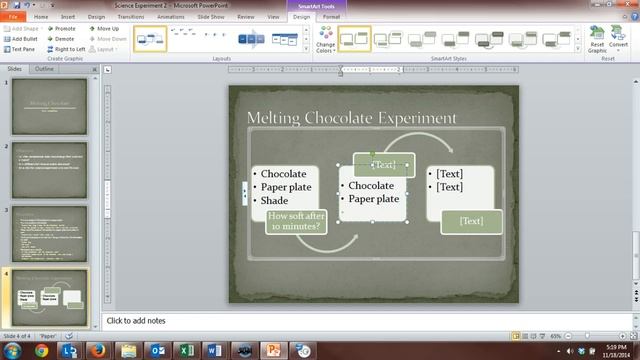The image size is (640, 360).
Task: Click Demote in the ribbon
Action: [x=60, y=39]
